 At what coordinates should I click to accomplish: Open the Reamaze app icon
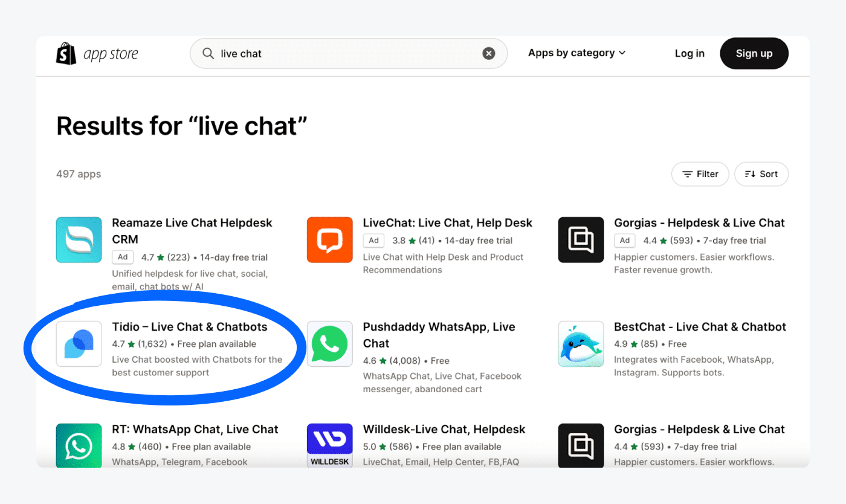click(79, 240)
